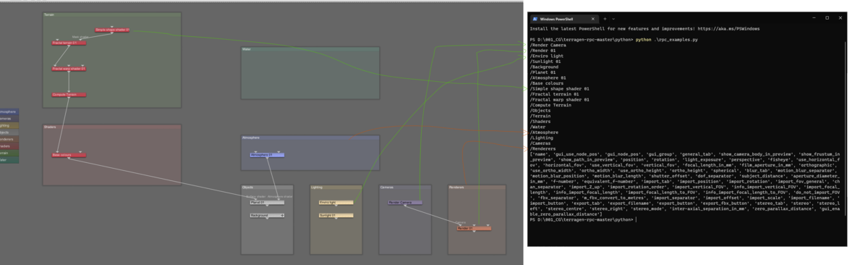Click the Atmosphere button in left node palette
The width and height of the screenshot is (868, 265).
pyautogui.click(x=9, y=112)
